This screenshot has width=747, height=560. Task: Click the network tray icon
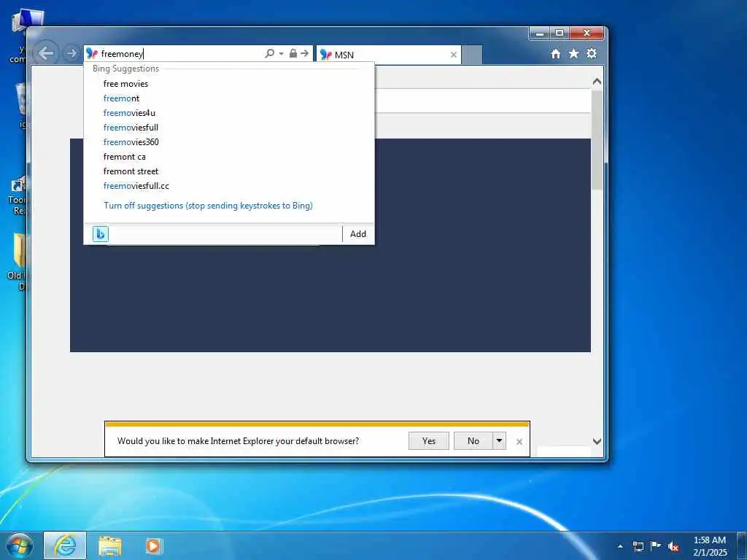638,546
